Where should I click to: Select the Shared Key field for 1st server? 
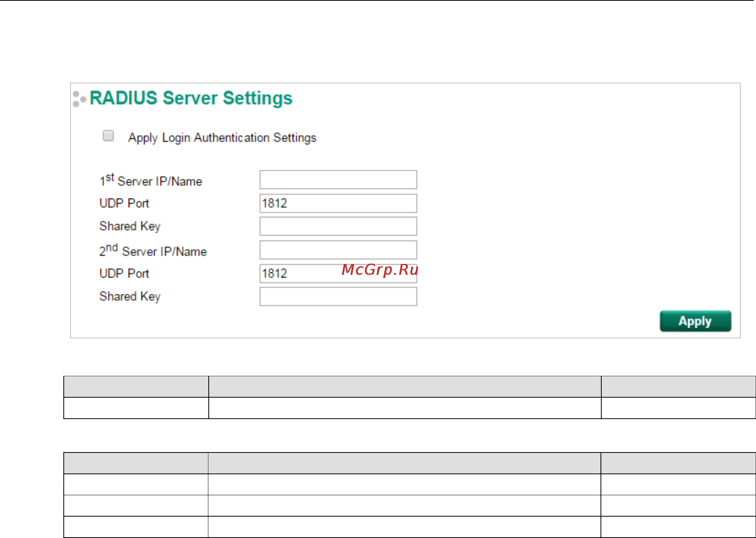tap(338, 226)
